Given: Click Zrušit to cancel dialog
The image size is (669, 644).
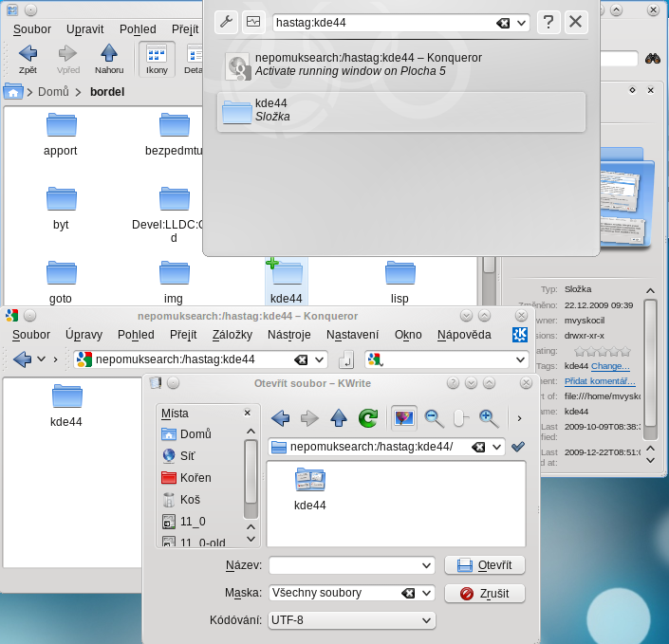Looking at the screenshot, I should pyautogui.click(x=485, y=593).
